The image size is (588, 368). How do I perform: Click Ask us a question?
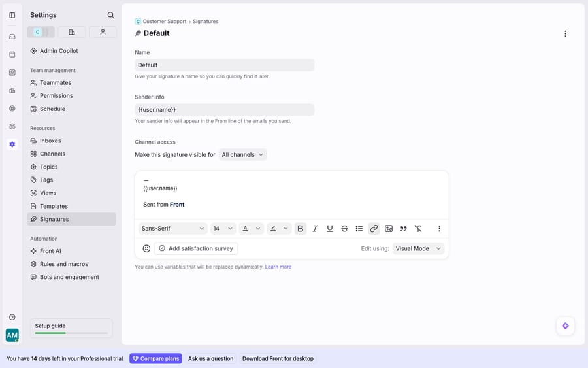click(210, 359)
